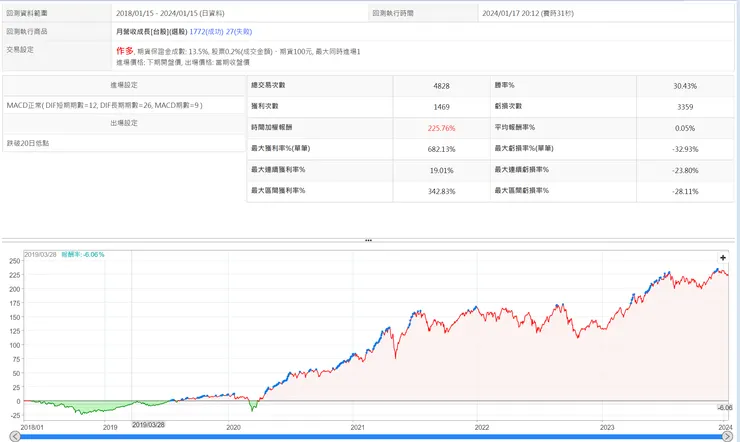
Task: Select the average return value 0.05%
Action: pyautogui.click(x=685, y=128)
